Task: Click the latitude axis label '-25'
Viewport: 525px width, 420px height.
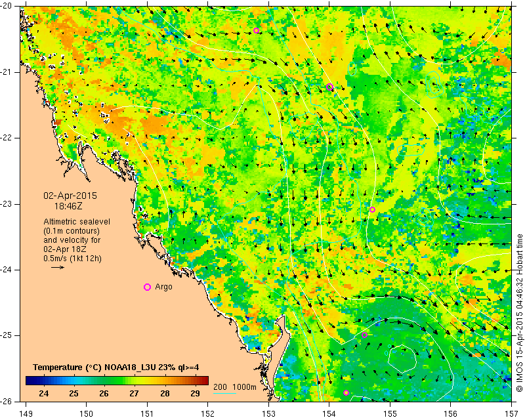Action: click(x=7, y=335)
